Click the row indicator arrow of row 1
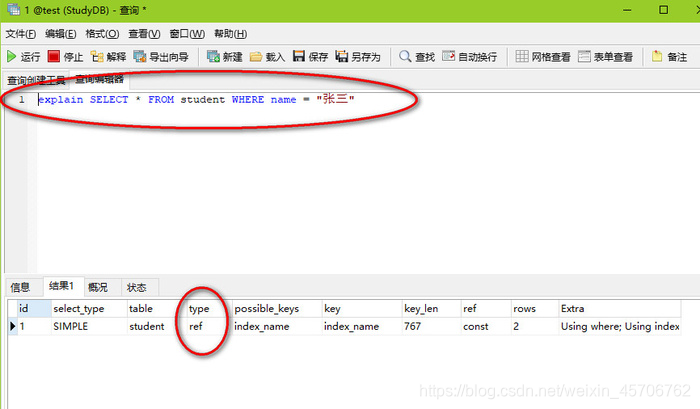The height and width of the screenshot is (409, 700). (12, 326)
